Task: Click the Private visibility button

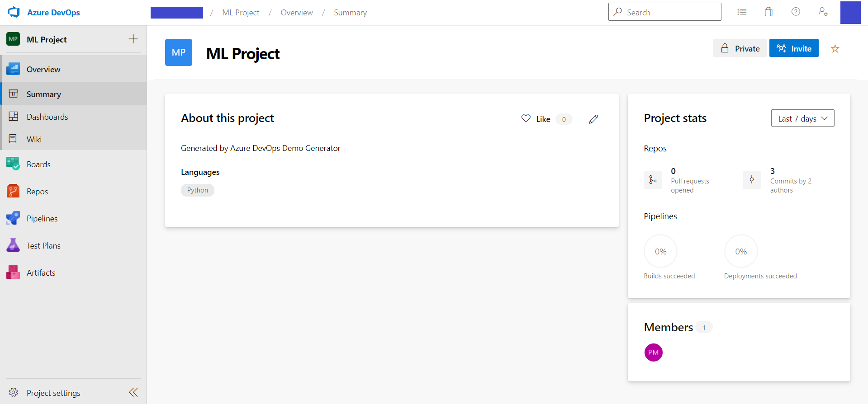Action: (x=740, y=48)
